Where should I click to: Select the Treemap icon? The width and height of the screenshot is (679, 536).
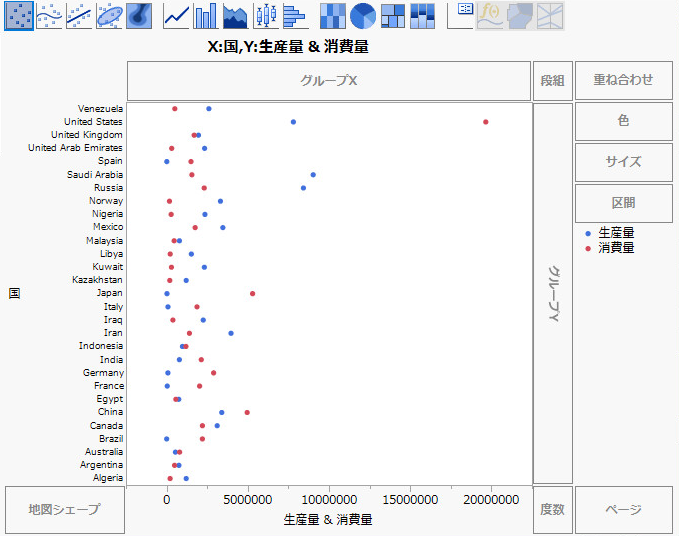pos(393,15)
